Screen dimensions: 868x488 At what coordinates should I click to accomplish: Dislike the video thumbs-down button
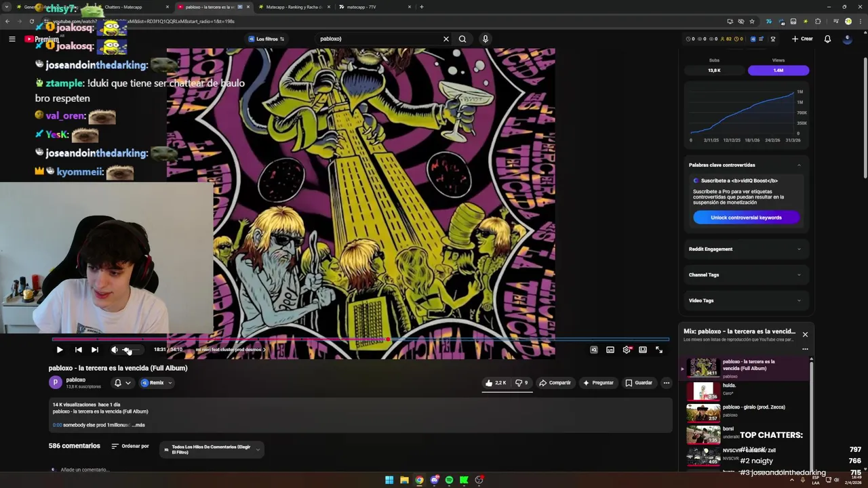click(521, 383)
